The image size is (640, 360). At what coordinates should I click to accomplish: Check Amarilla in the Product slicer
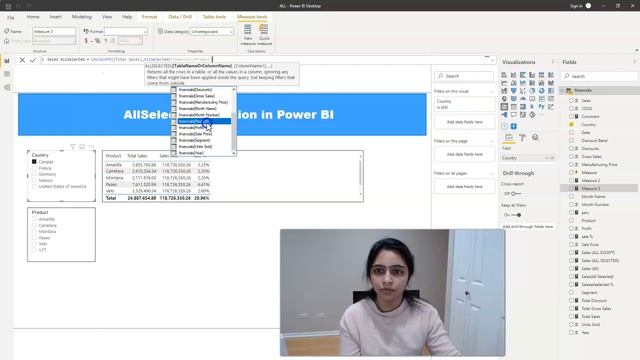[34, 219]
